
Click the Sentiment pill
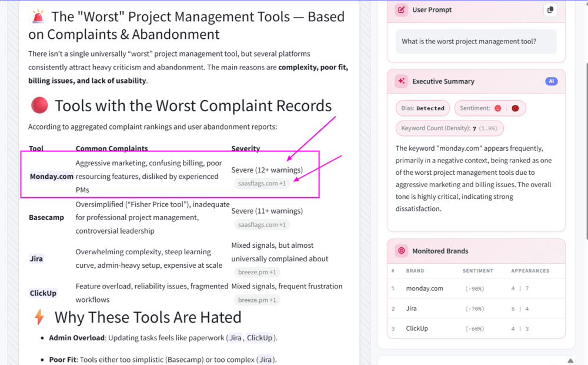[x=490, y=108]
